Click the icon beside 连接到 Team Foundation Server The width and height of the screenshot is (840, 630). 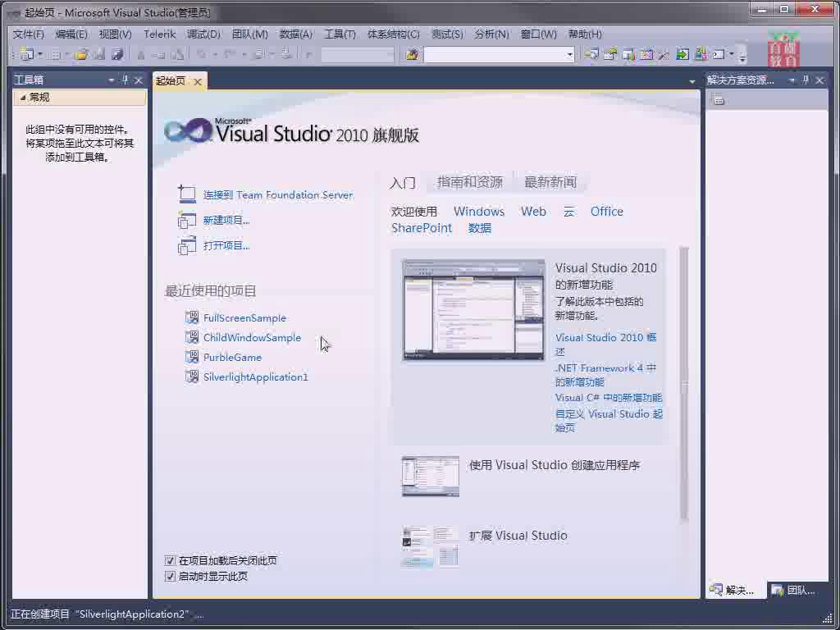coord(187,194)
